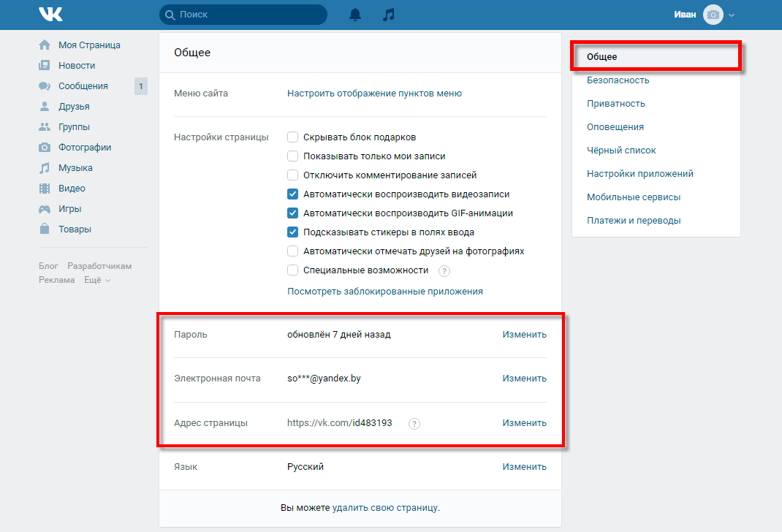782x532 pixels.
Task: Enable Специальные возможности checkbox
Action: pos(293,270)
